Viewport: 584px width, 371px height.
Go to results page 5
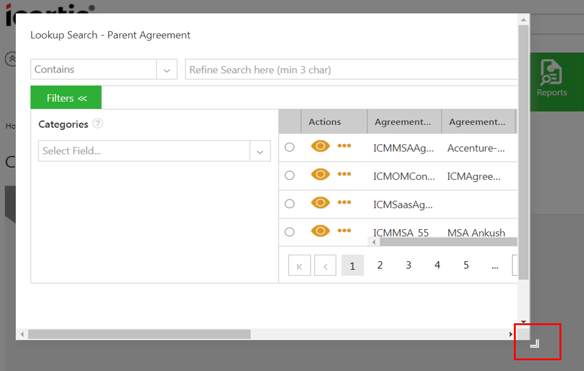pyautogui.click(x=466, y=265)
